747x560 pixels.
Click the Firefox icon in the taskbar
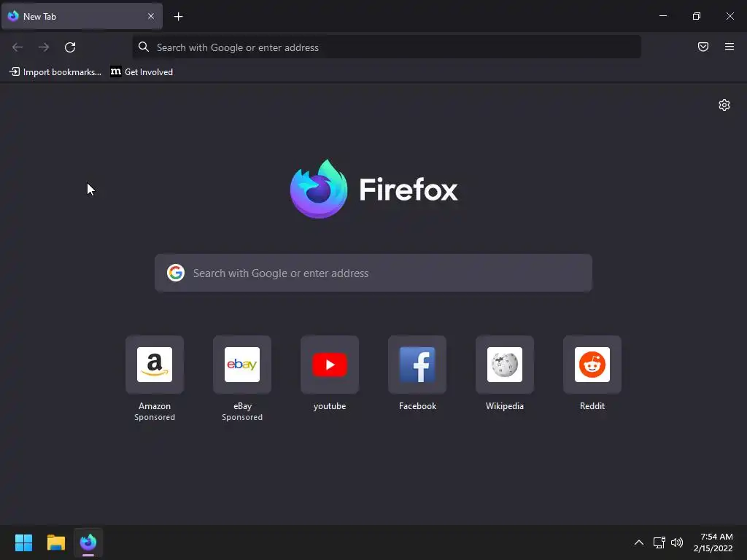pyautogui.click(x=88, y=542)
